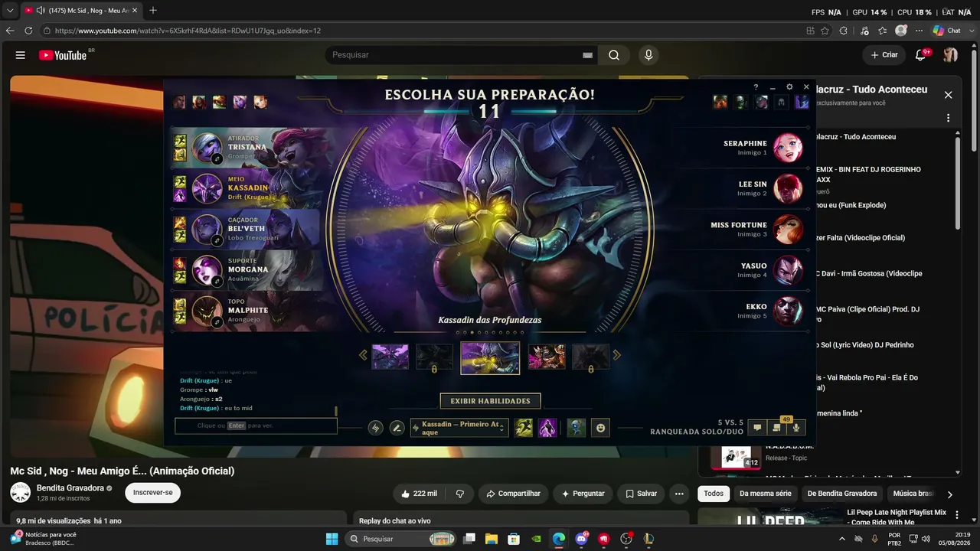Show hidden system tray icons

tap(842, 539)
